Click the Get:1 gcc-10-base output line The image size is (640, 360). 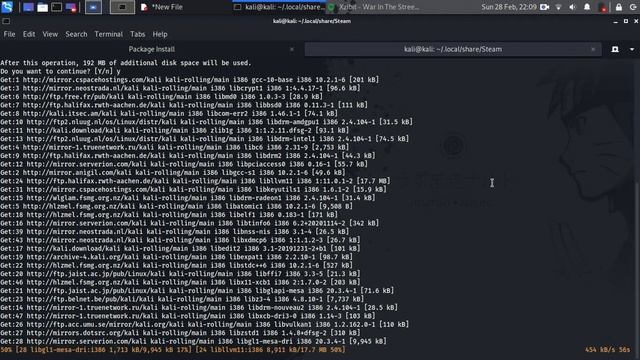pos(189,80)
